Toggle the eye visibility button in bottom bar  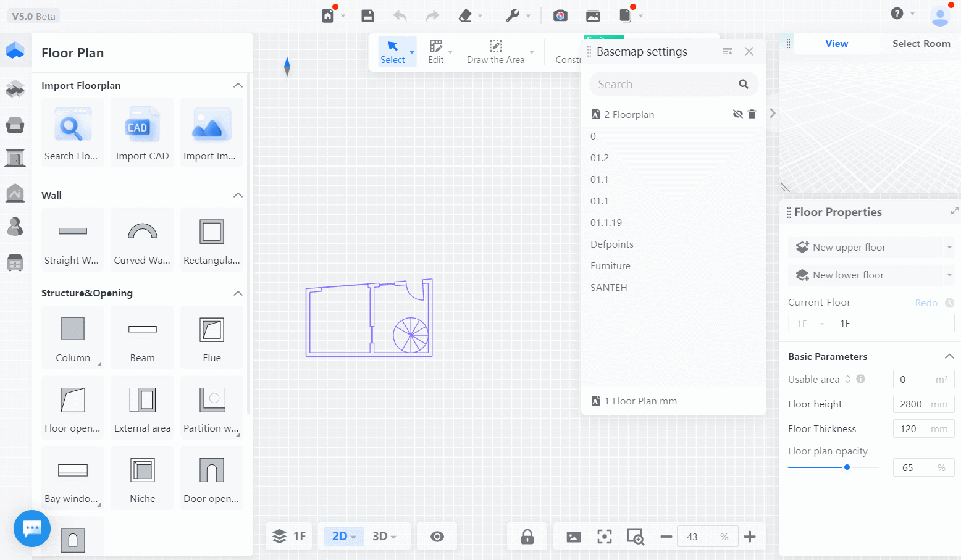pyautogui.click(x=437, y=537)
